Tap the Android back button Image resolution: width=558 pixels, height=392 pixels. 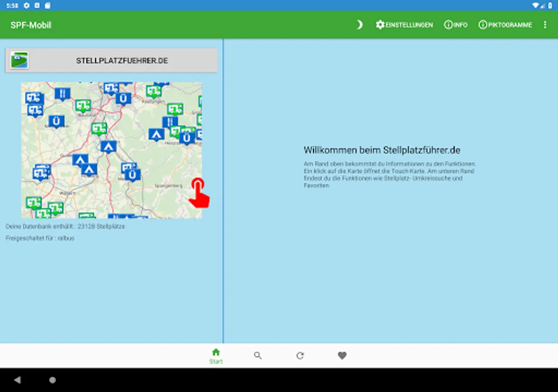(x=17, y=380)
